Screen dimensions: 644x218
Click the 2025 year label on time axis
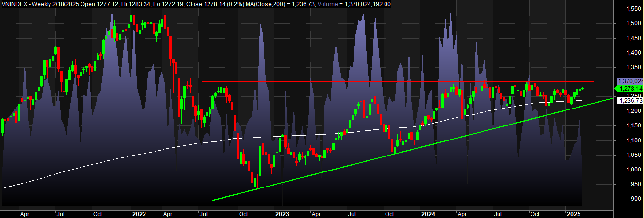tap(573, 213)
